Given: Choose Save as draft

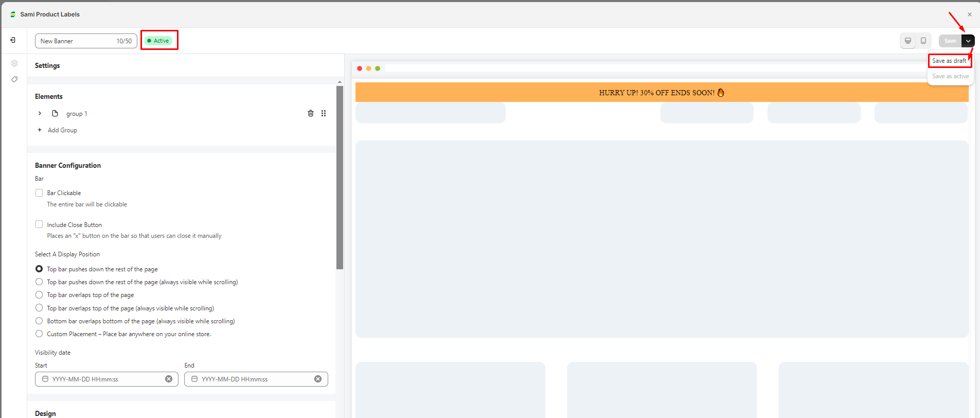Looking at the screenshot, I should coord(949,61).
